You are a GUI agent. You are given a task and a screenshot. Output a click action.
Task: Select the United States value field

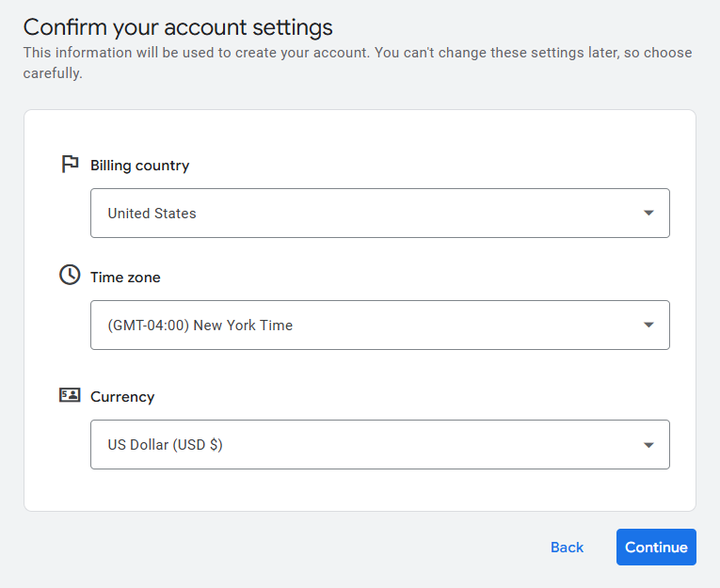tap(358, 214)
